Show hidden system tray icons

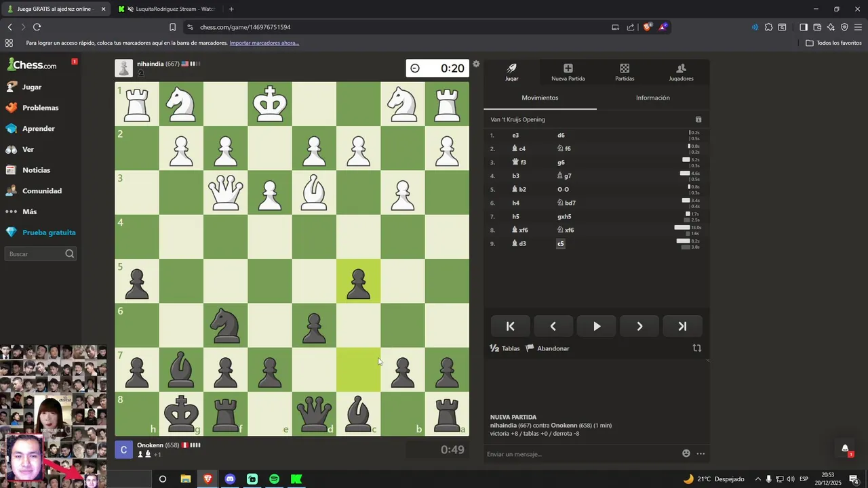tap(757, 479)
